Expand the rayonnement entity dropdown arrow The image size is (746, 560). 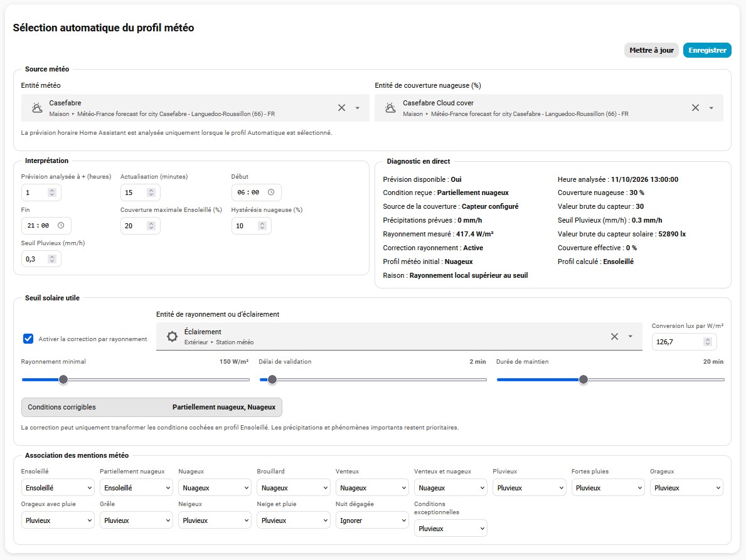[x=630, y=337]
